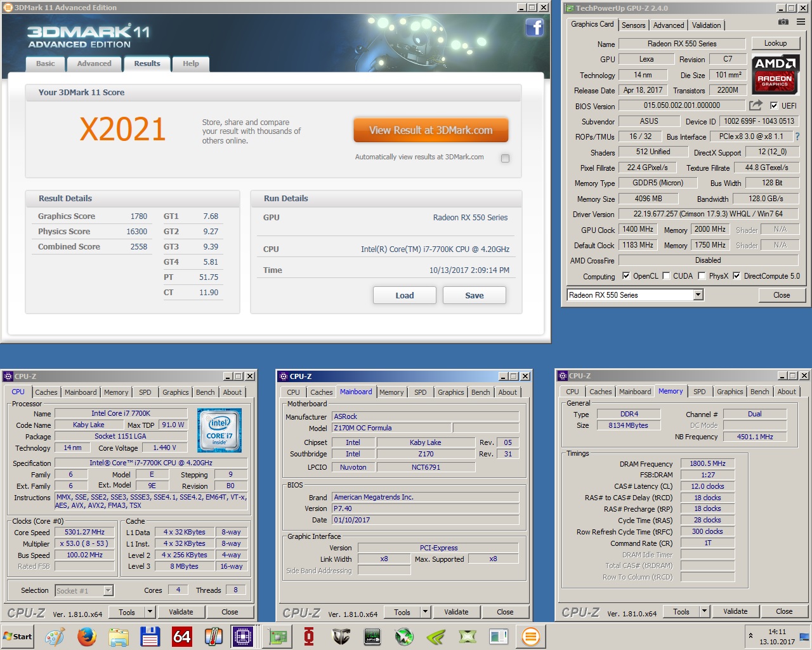Take GPU-Z screenshot with camera icon
This screenshot has height=650, width=812.
(783, 22)
